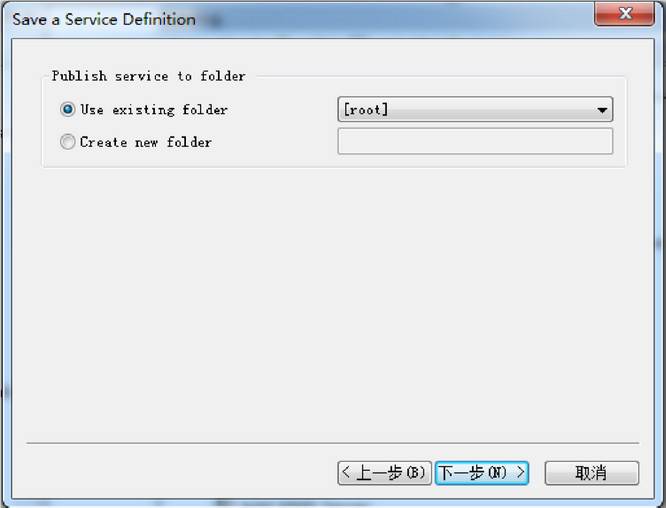Click the right chevron on the 下一步 button
The image size is (666, 508).
click(520, 472)
